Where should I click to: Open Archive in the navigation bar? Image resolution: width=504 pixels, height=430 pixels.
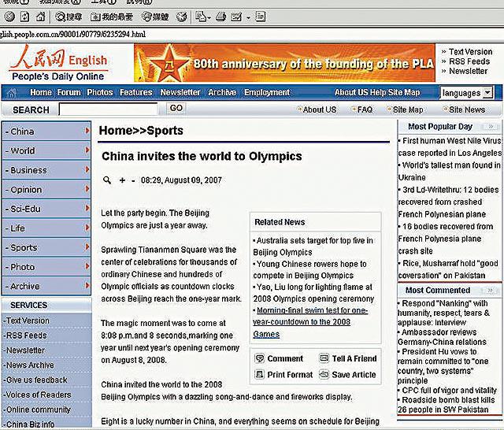pyautogui.click(x=222, y=93)
